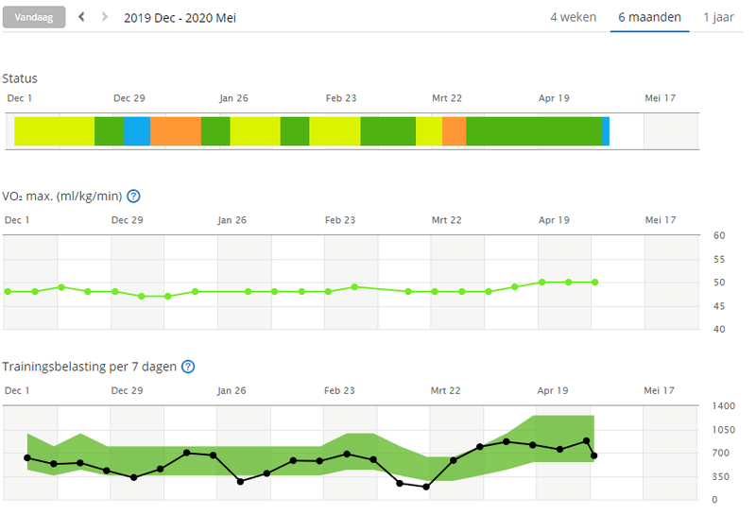Click the small blue status block at end

click(606, 131)
